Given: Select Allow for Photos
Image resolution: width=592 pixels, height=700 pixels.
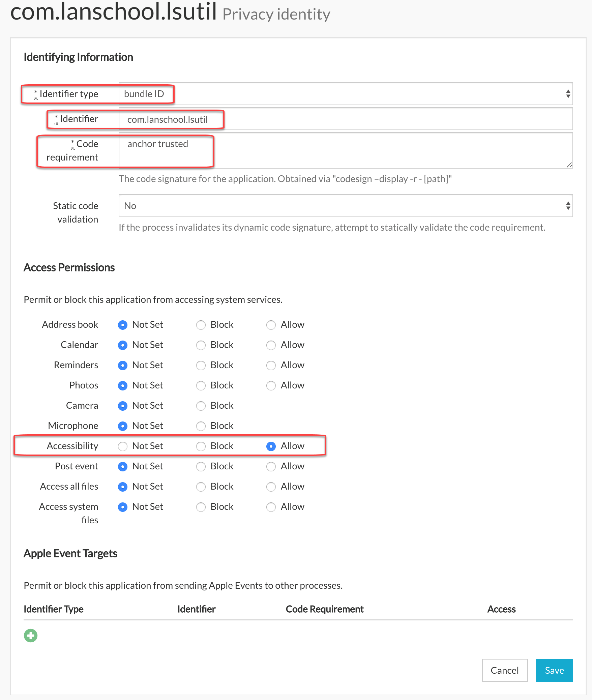Looking at the screenshot, I should [x=271, y=385].
